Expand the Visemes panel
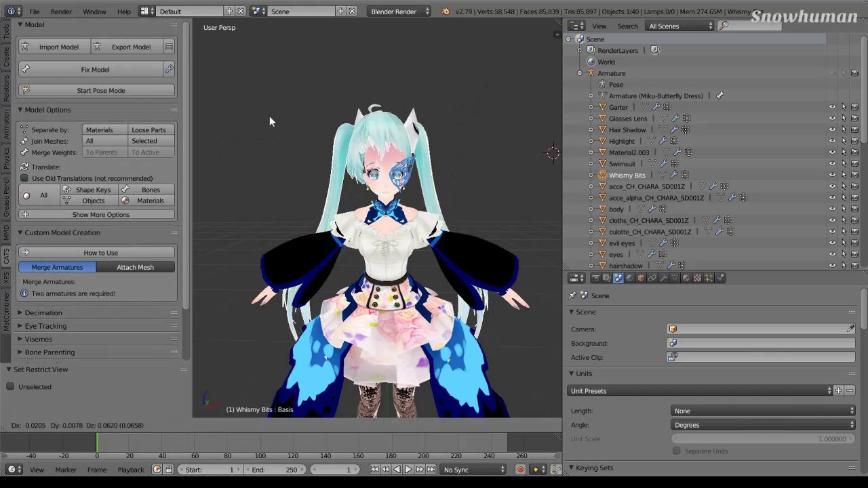Screen dimensions: 868x488 click(x=20, y=339)
